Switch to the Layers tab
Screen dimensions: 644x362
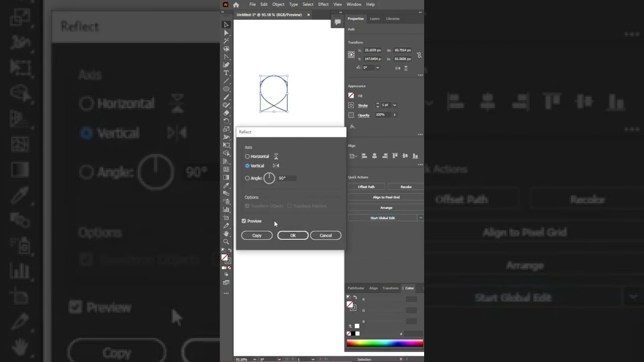point(375,19)
